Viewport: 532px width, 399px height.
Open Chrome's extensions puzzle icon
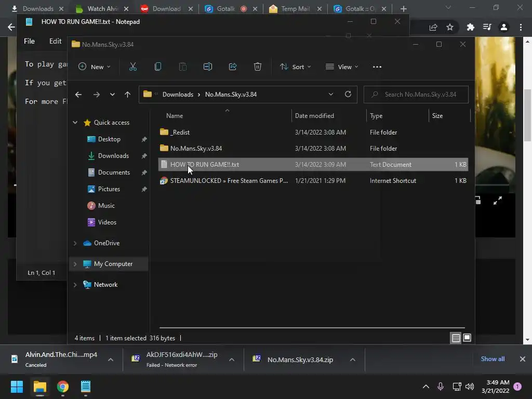click(x=470, y=27)
